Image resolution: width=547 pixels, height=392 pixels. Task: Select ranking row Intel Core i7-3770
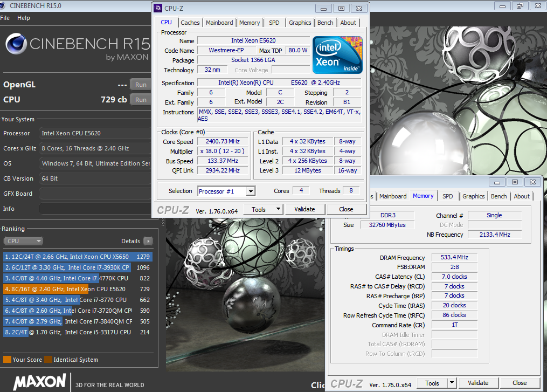point(78,300)
